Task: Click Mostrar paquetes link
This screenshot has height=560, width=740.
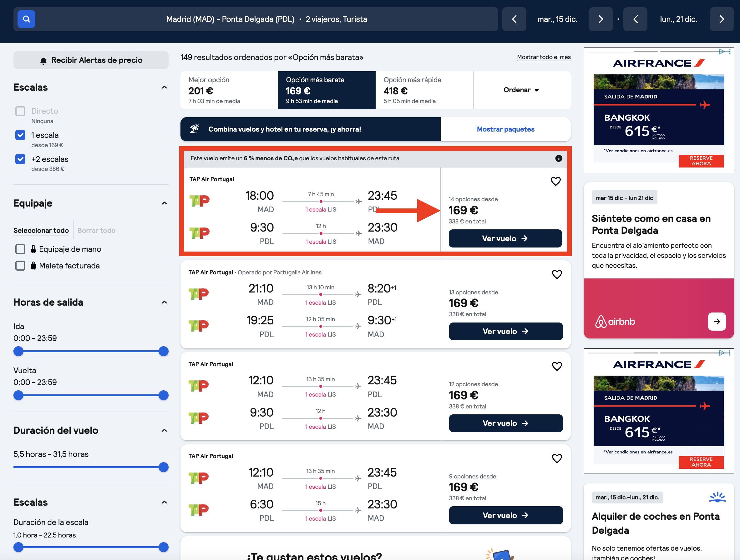Action: click(505, 129)
